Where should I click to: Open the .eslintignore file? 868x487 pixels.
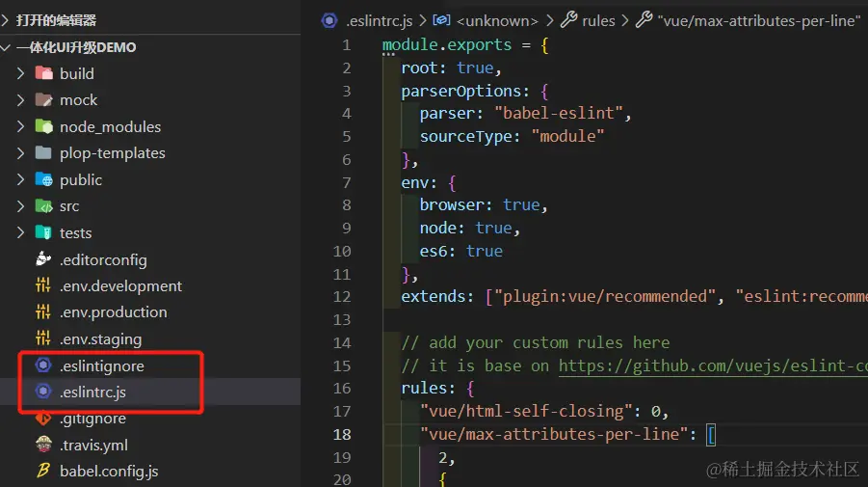click(x=102, y=365)
